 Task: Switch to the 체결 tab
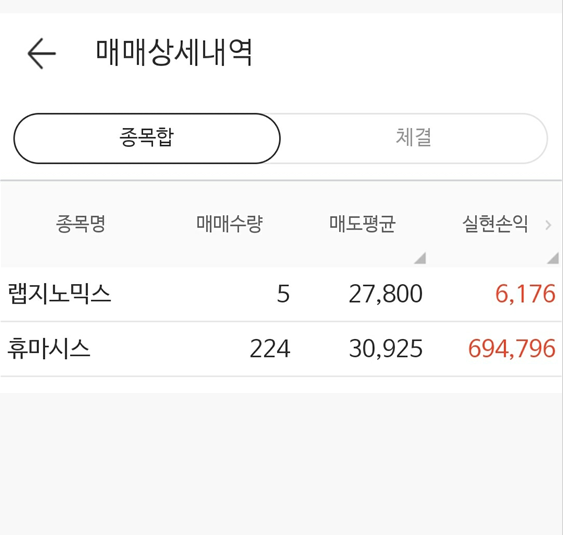414,138
